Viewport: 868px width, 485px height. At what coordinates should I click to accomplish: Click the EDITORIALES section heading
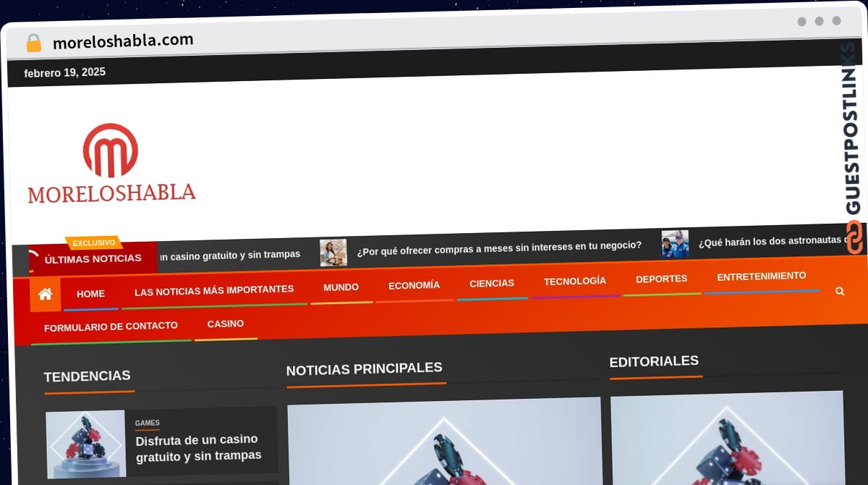[654, 361]
